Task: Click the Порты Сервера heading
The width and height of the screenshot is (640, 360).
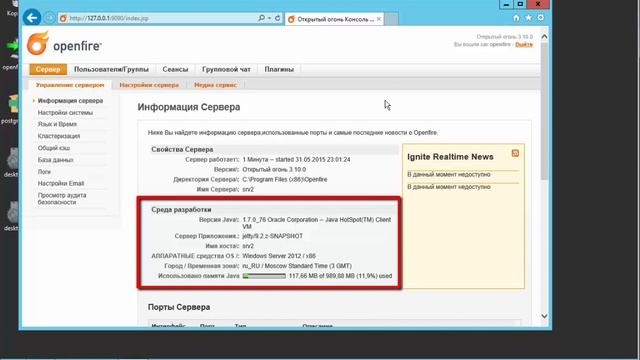Action: pos(179,307)
